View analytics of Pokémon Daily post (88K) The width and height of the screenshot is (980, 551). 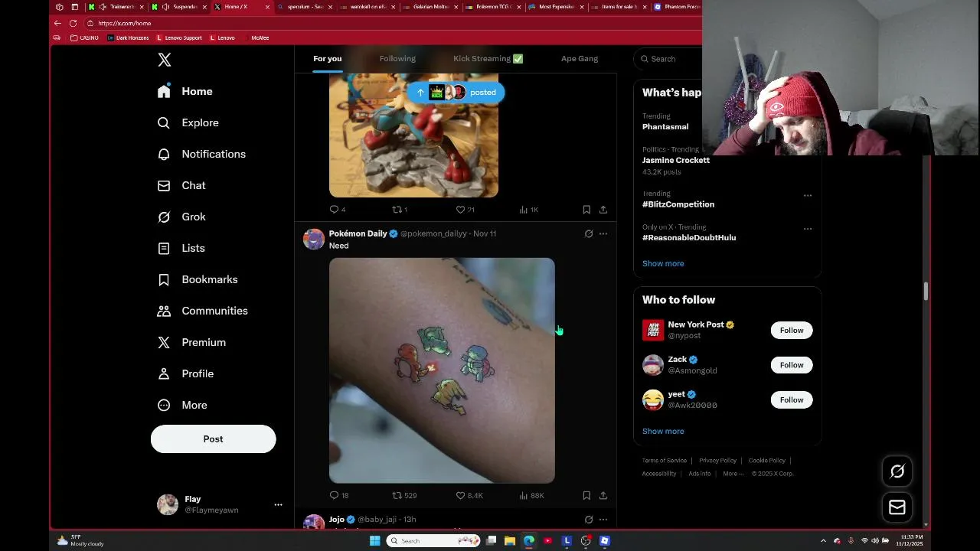tap(531, 495)
